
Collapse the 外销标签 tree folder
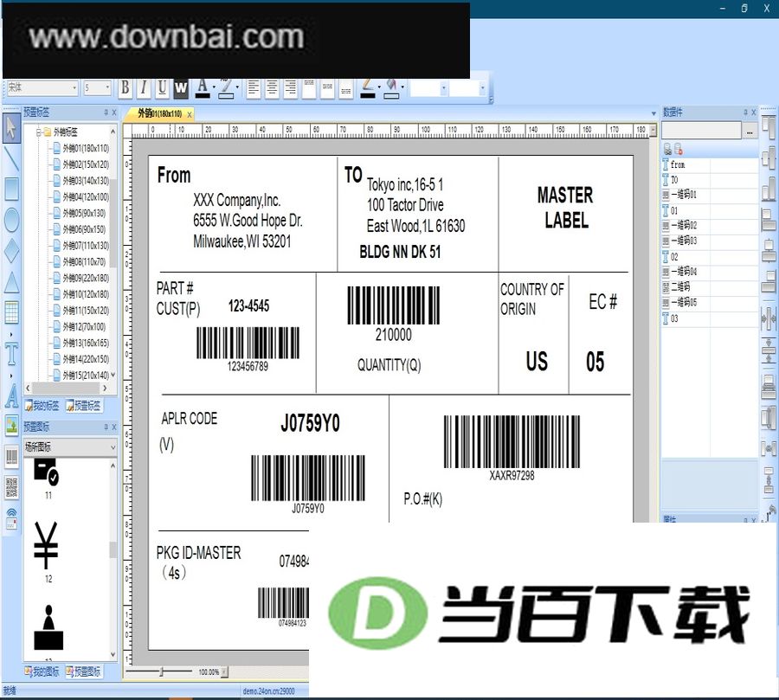click(x=39, y=132)
